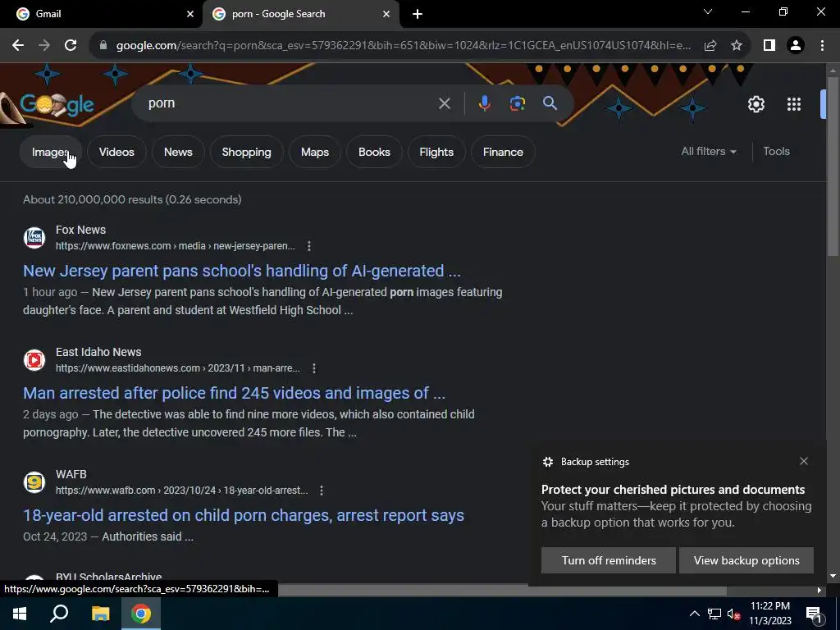Show hidden system tray icons
840x630 pixels.
click(694, 614)
